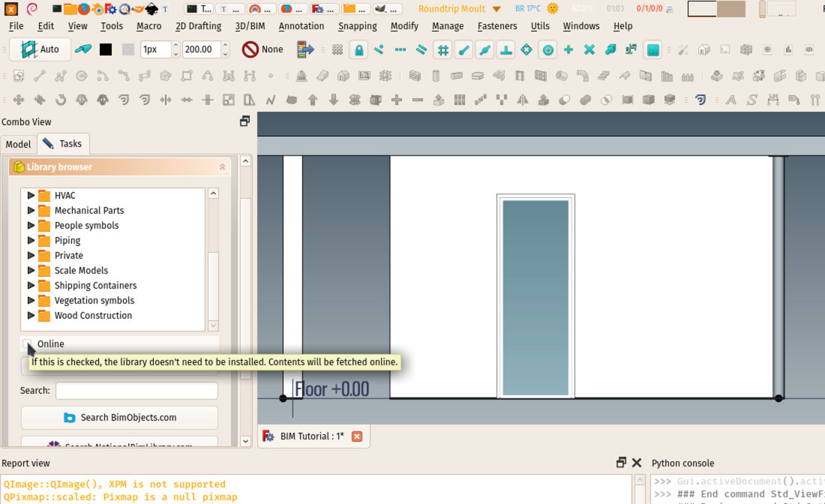The image size is (825, 504).
Task: Open the grey face color swatch
Action: tap(128, 49)
